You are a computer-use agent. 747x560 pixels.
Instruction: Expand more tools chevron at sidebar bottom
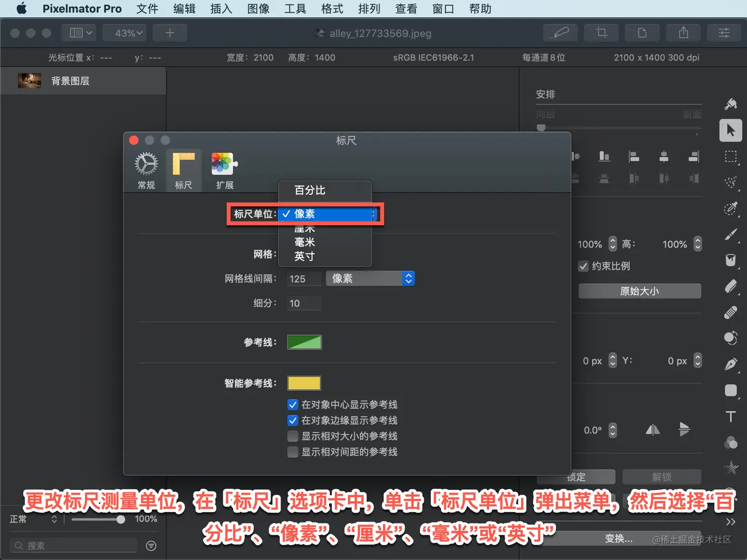coord(731,521)
